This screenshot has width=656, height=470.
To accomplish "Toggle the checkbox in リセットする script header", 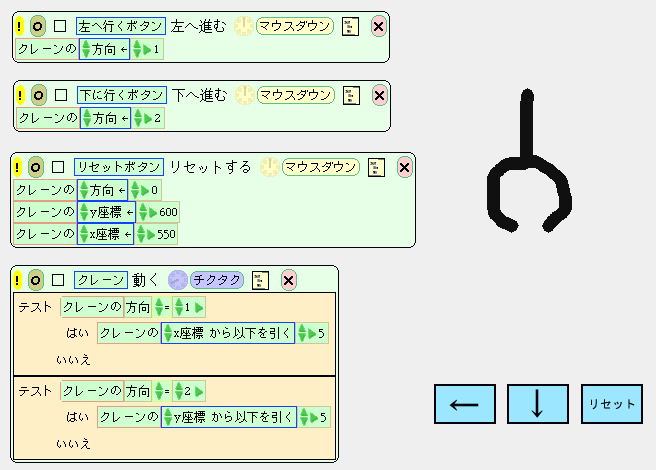I will 58,167.
